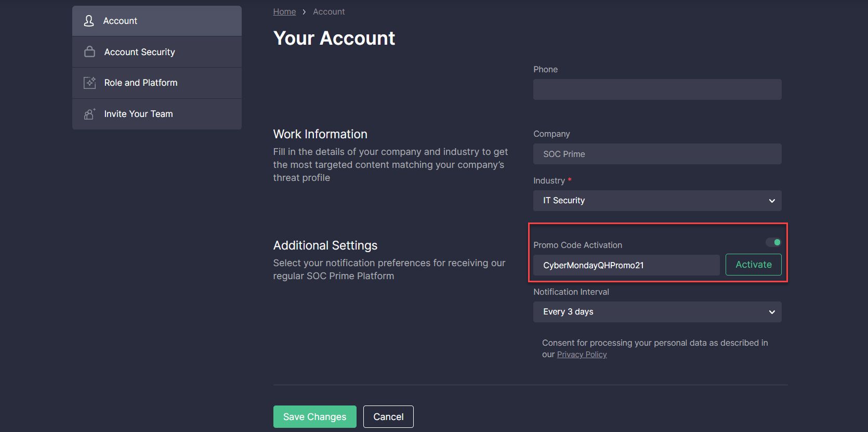Click the Company field containing SOC Prime
868x432 pixels.
tap(657, 154)
